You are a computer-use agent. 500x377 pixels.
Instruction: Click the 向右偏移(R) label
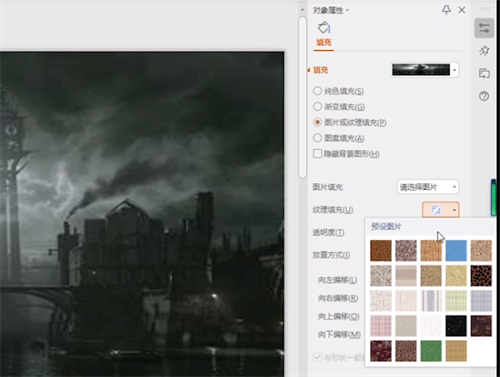pyautogui.click(x=338, y=298)
